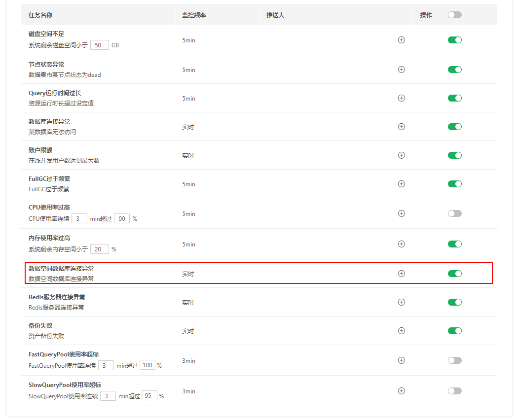Add recipient for FullGC过于频繁 monitoring

point(402,184)
